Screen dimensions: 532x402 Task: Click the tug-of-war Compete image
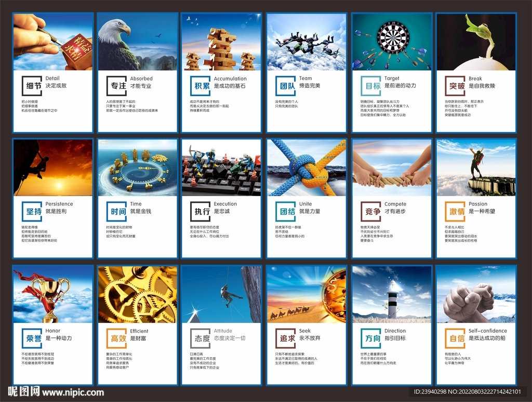pyautogui.click(x=392, y=167)
